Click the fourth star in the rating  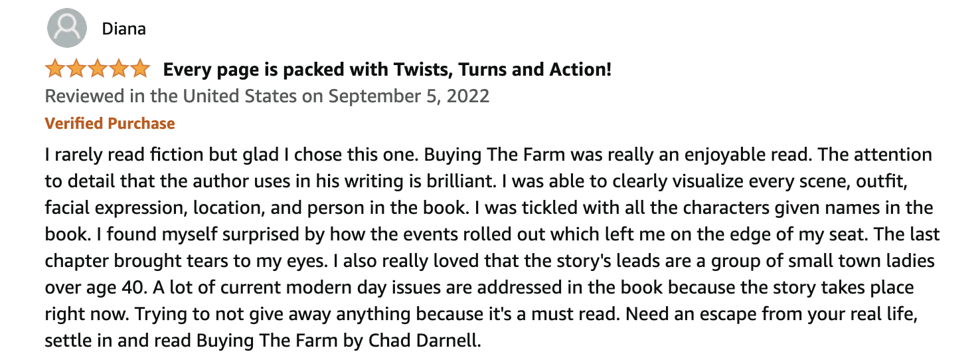[119, 68]
